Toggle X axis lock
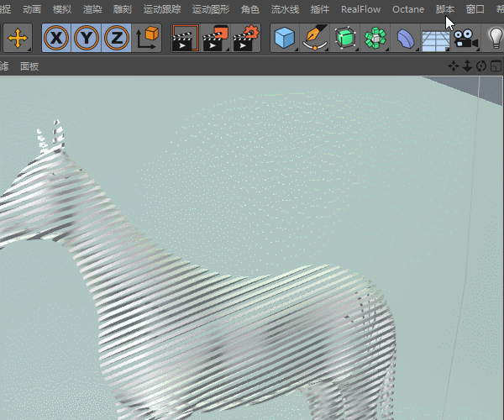Screen dimensions: 504x420 [56, 38]
